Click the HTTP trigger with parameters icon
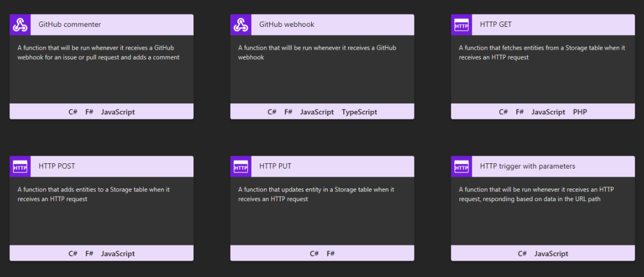 (x=461, y=167)
